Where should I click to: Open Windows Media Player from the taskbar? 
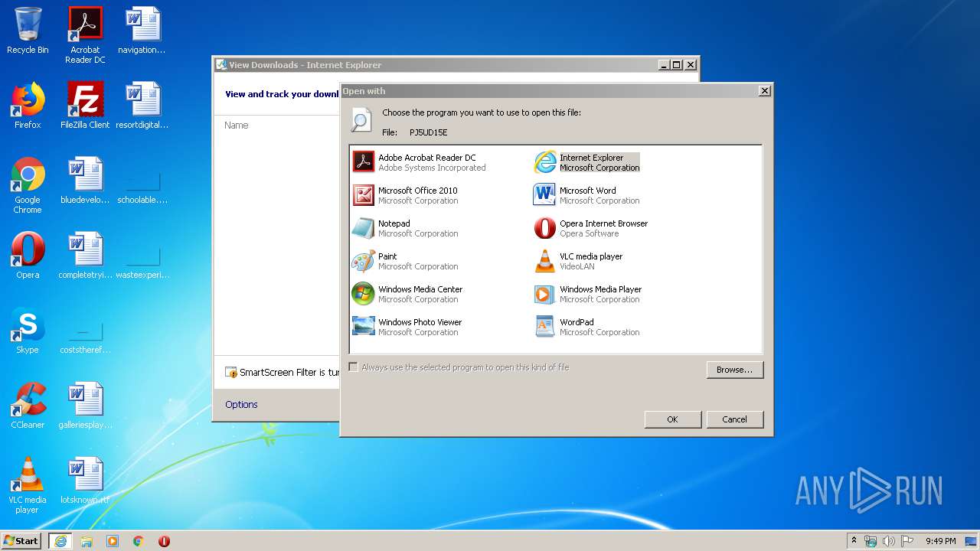pos(113,541)
